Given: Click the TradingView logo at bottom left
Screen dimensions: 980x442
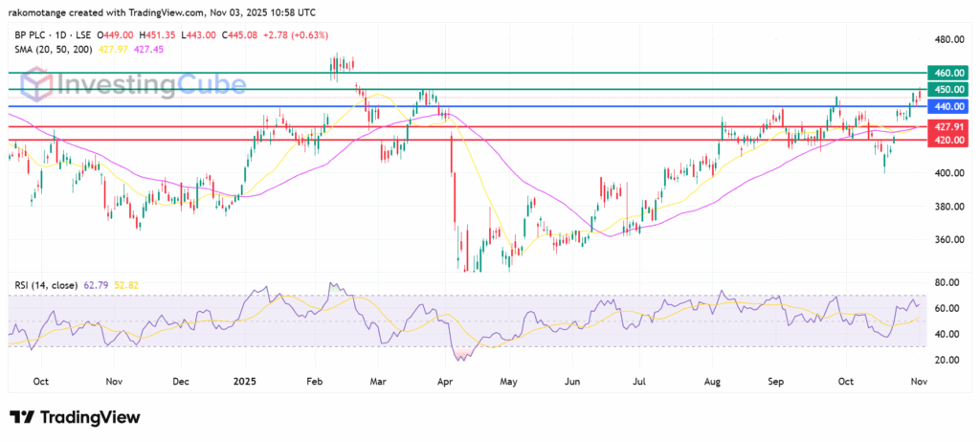Looking at the screenshot, I should (75, 417).
